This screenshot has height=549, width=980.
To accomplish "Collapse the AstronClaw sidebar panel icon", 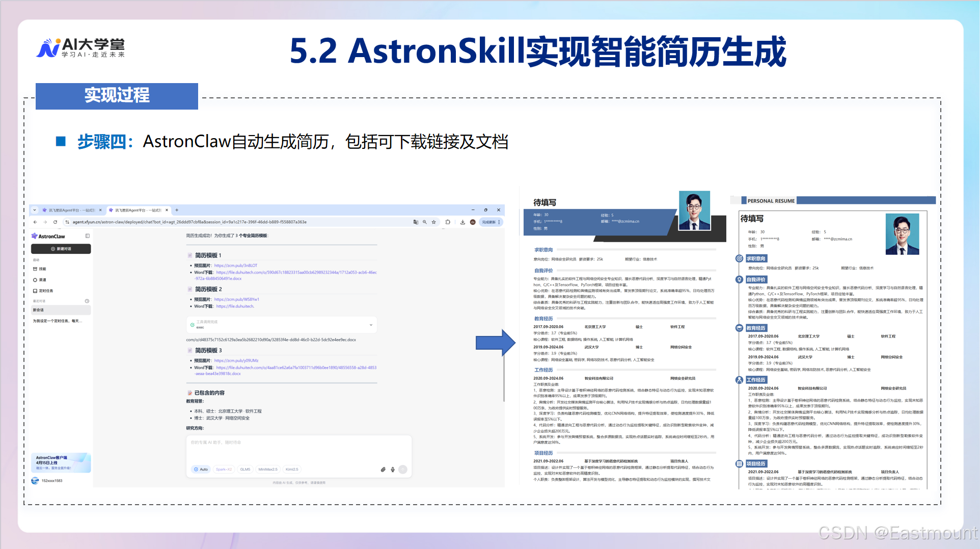I will 88,236.
